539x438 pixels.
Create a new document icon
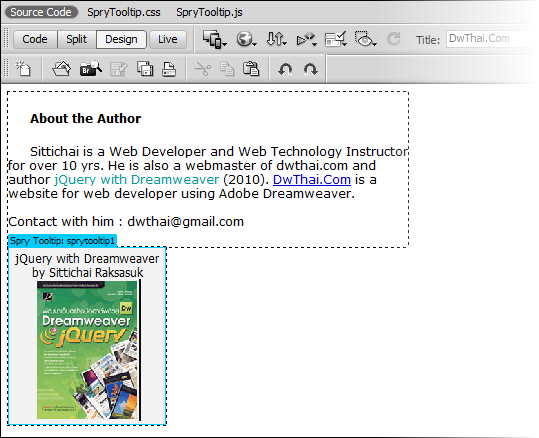[23, 68]
